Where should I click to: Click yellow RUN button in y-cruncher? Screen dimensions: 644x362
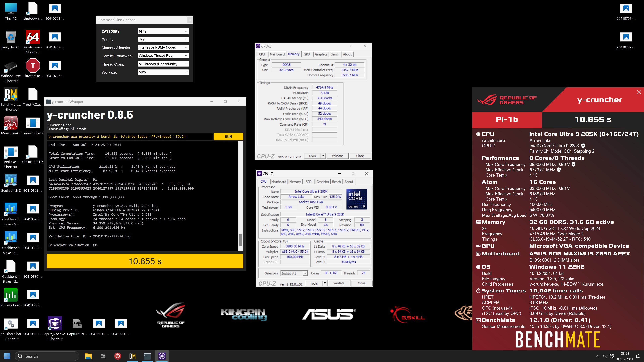pyautogui.click(x=228, y=137)
